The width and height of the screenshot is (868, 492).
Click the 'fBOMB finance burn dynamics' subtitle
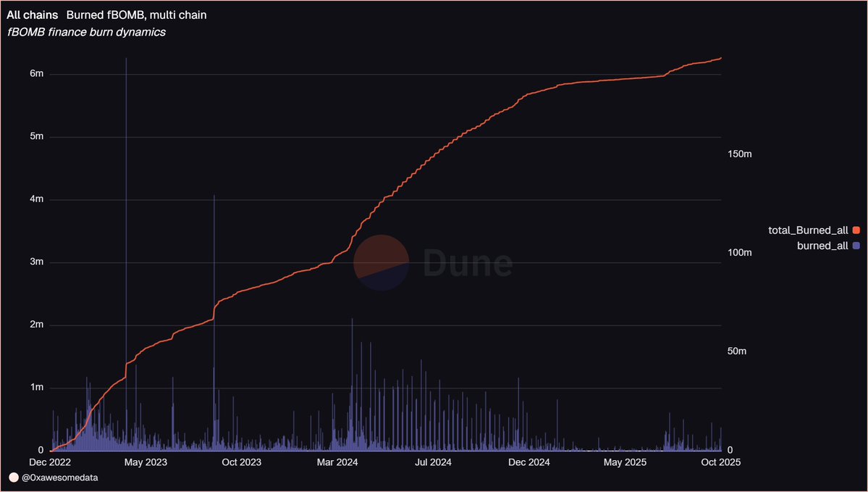point(86,32)
